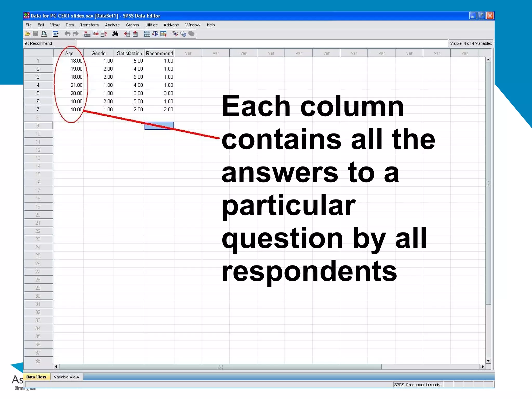
Task: Click the Go to Variable icon
Action: (x=95, y=34)
